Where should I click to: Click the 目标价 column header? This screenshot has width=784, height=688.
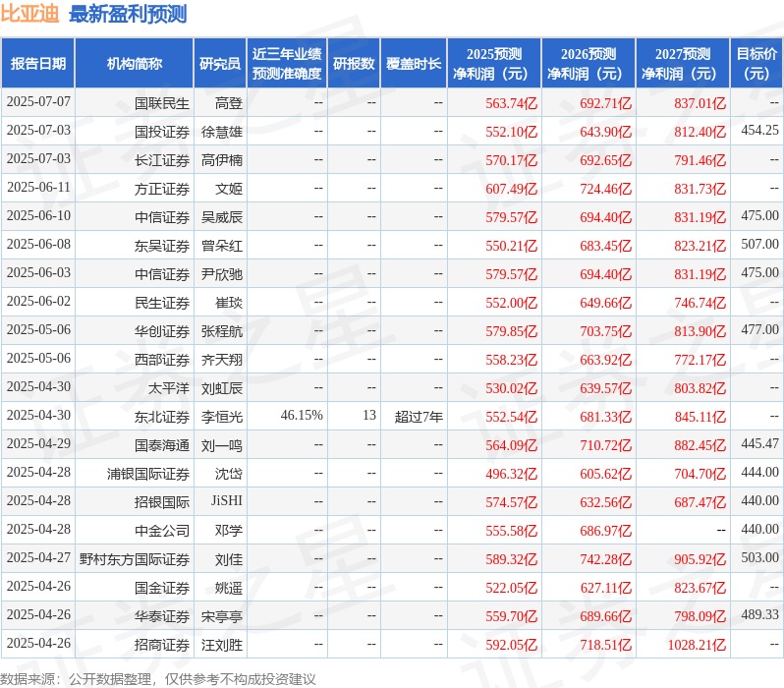(x=757, y=64)
